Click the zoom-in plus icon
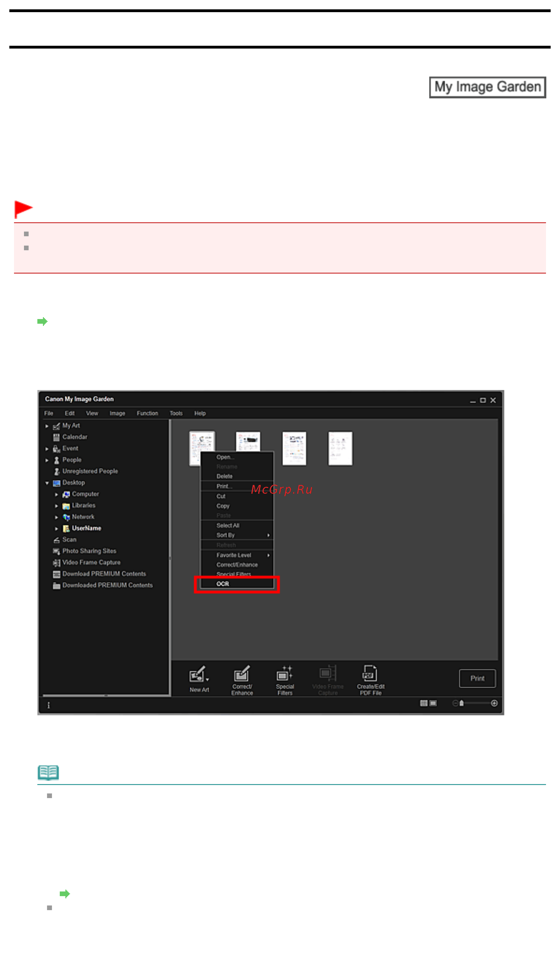This screenshot has width=560, height=978. (x=494, y=703)
